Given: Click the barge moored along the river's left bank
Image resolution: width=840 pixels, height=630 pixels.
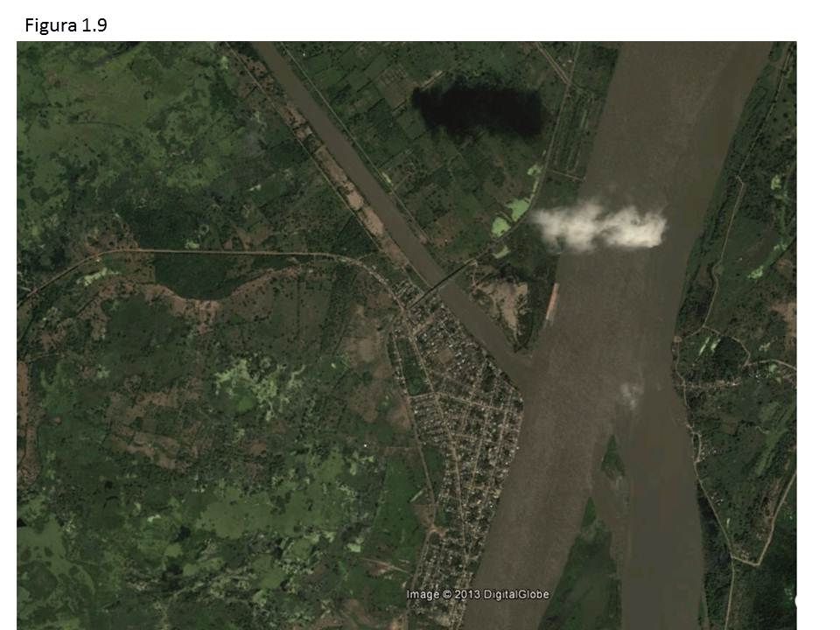Looking at the screenshot, I should pos(552,302).
